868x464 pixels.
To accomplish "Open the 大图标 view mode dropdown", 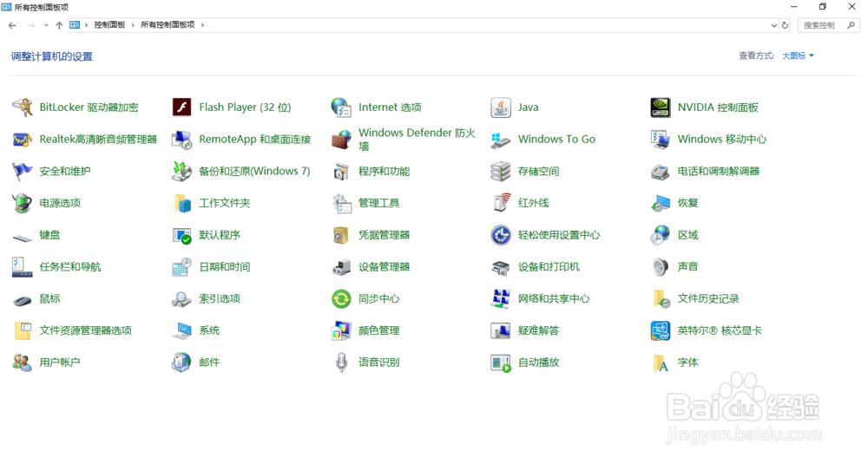I will (x=798, y=56).
